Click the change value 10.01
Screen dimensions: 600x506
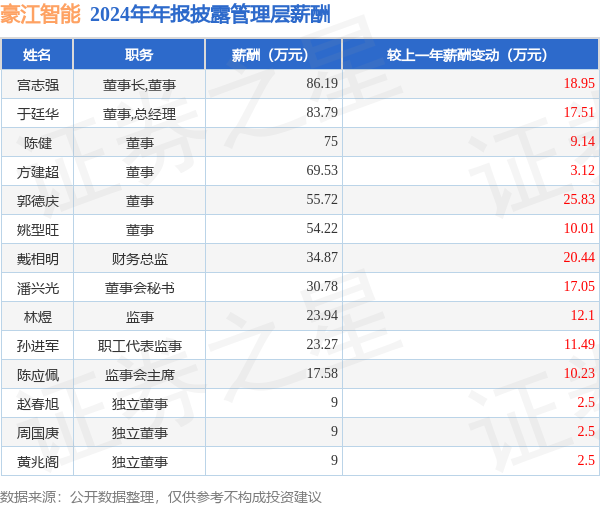click(x=579, y=229)
